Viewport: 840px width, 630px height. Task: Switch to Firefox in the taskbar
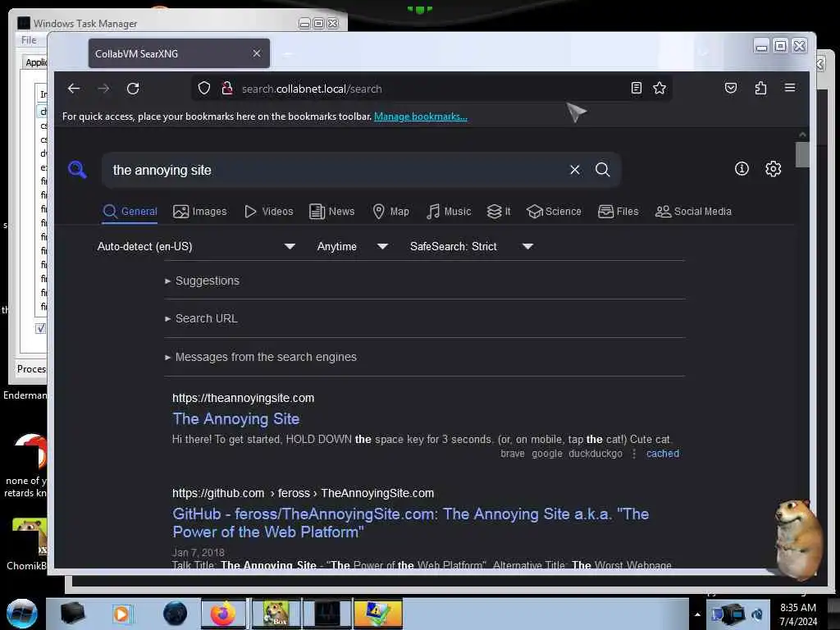point(223,614)
